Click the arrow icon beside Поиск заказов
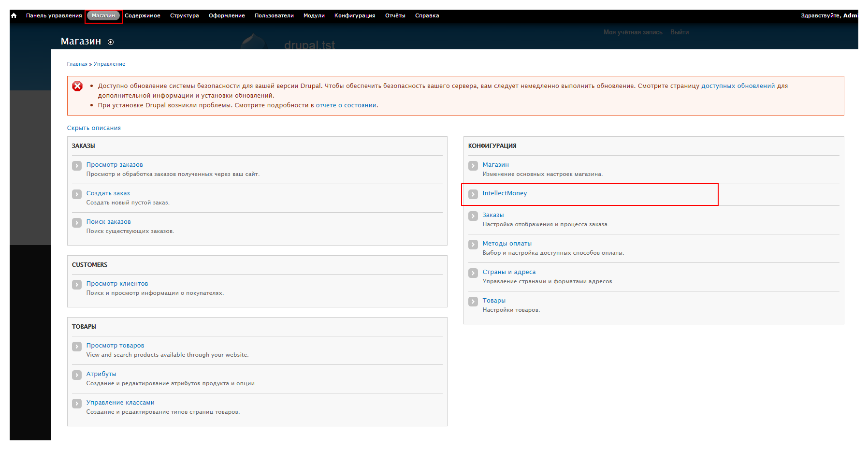 click(77, 223)
